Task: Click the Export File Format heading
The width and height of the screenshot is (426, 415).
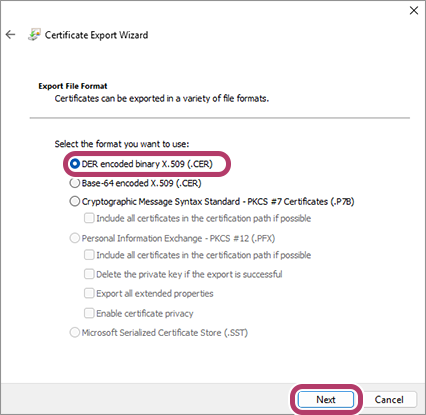Action: click(73, 86)
